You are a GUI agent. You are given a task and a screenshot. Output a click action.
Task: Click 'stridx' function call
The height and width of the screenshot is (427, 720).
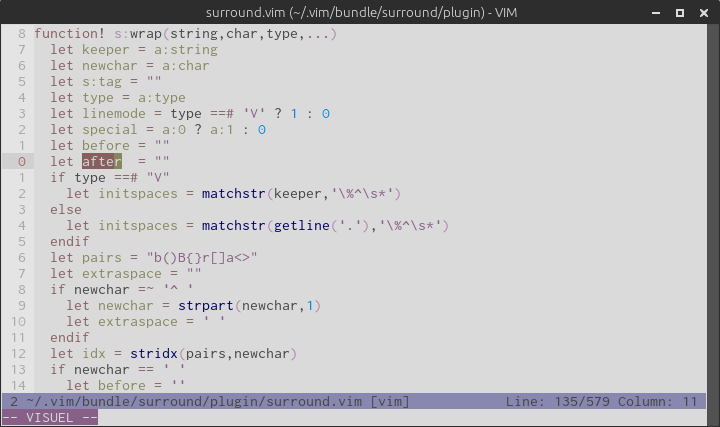[154, 354]
